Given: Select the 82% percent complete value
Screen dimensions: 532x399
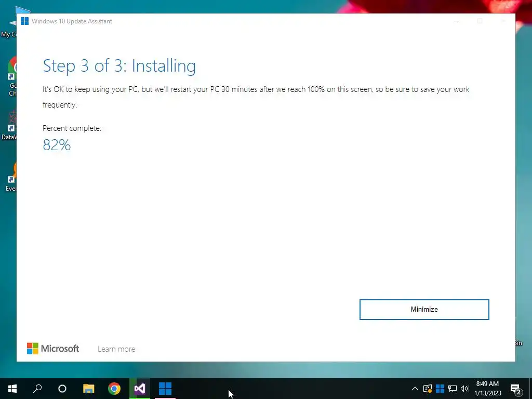Looking at the screenshot, I should coord(57,145).
